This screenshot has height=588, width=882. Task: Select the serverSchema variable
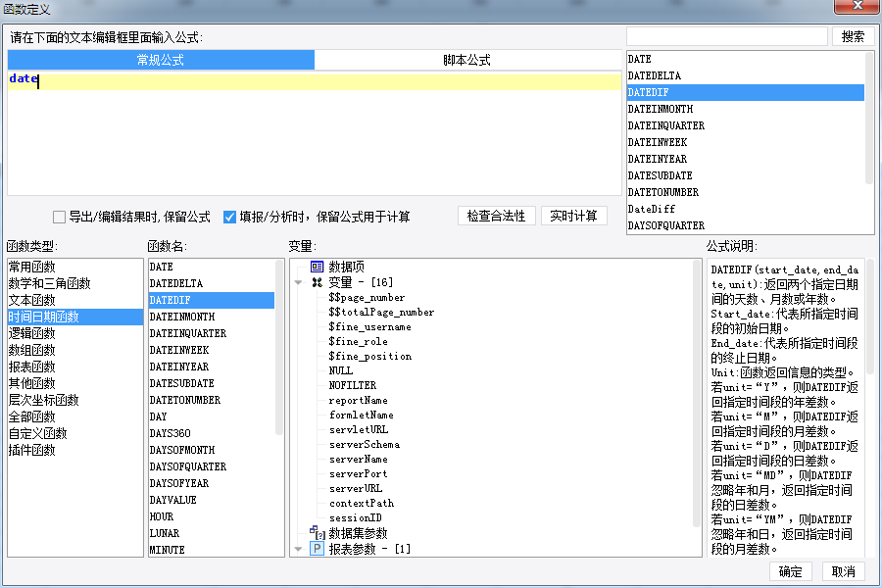click(x=365, y=445)
